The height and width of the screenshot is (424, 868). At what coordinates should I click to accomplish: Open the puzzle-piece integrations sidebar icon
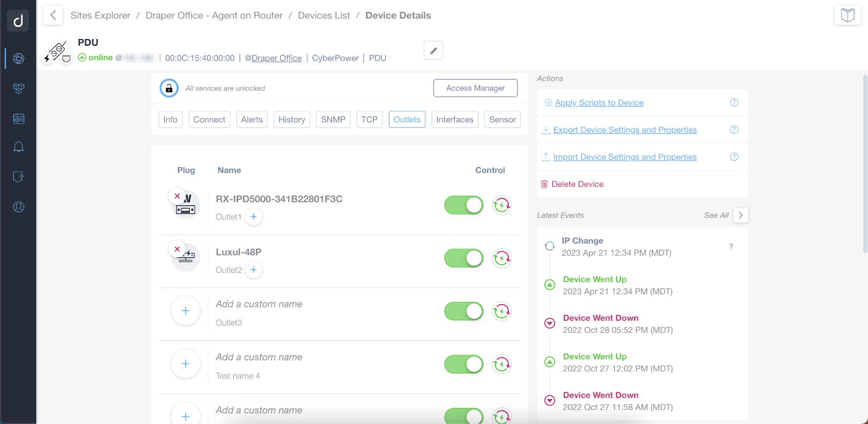18,176
